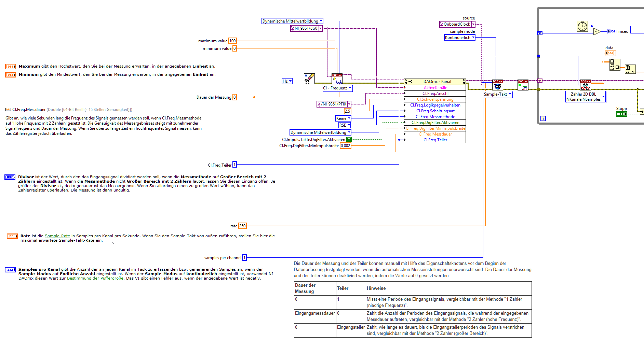Click the DBL icon beside Minimum description
The height and width of the screenshot is (340, 644).
tap(11, 75)
